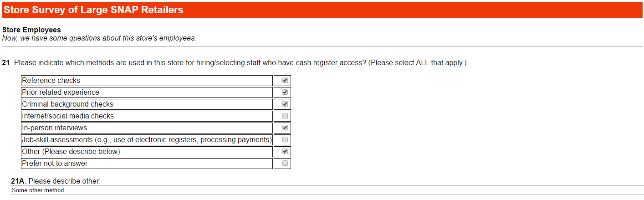
Task: Click the '21A. Please describe other' label
Action: [56, 181]
